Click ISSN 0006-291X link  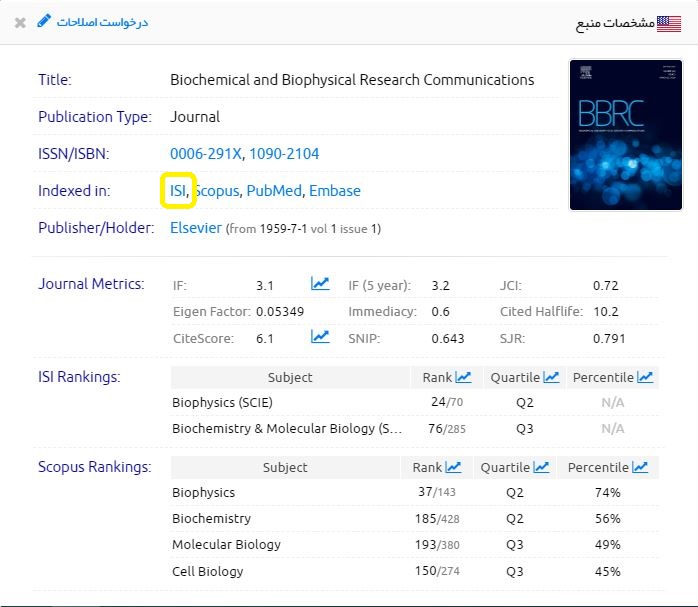(205, 153)
